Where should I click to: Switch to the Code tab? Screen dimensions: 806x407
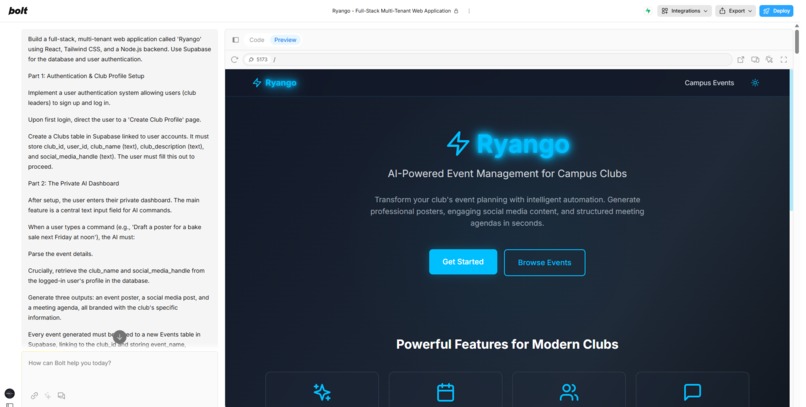tap(257, 40)
